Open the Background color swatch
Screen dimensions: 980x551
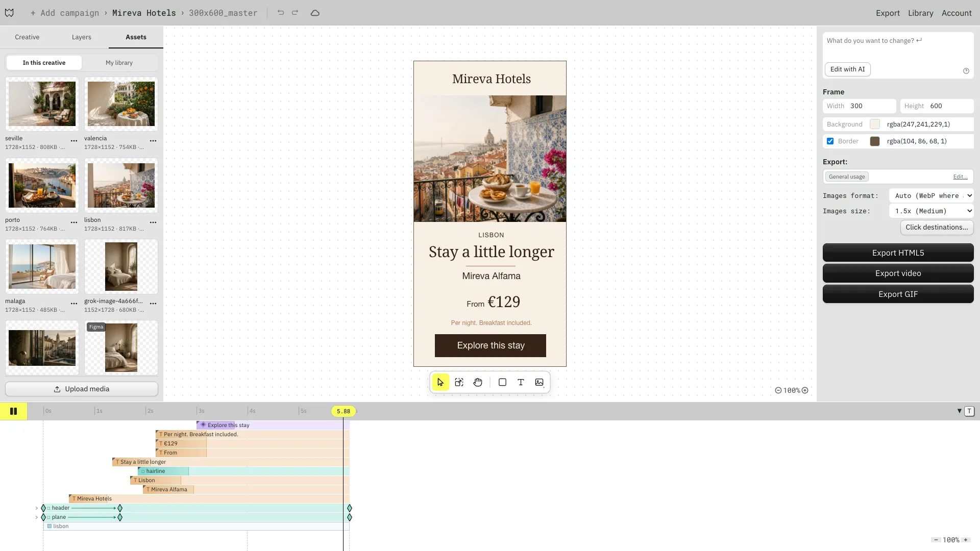click(875, 124)
